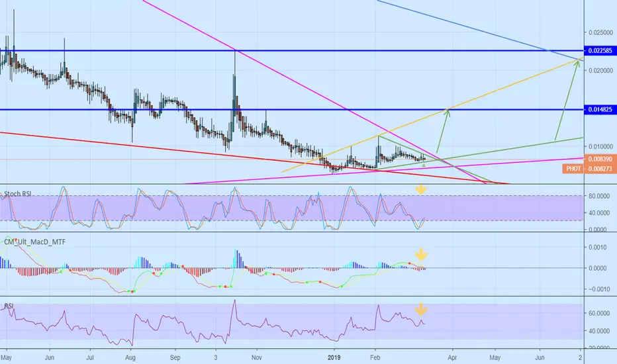617x364 pixels.
Task: Click the 0.014825 blue price label
Action: tap(600, 109)
